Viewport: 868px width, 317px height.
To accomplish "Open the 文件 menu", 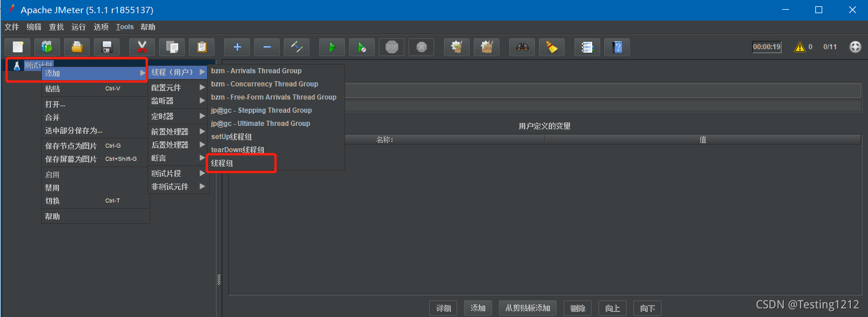I will [x=11, y=27].
